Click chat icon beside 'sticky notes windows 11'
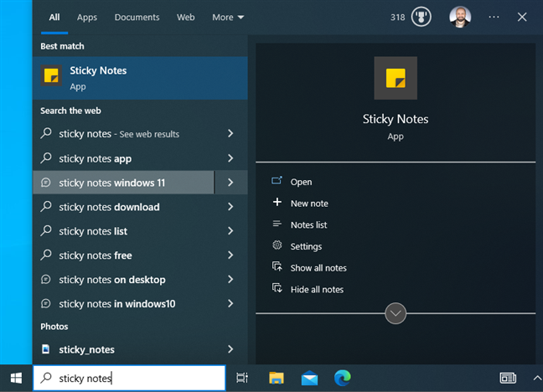The image size is (543, 392). click(46, 182)
